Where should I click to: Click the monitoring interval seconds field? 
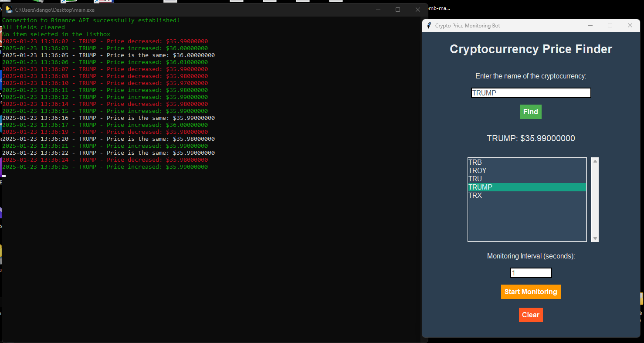[531, 273]
